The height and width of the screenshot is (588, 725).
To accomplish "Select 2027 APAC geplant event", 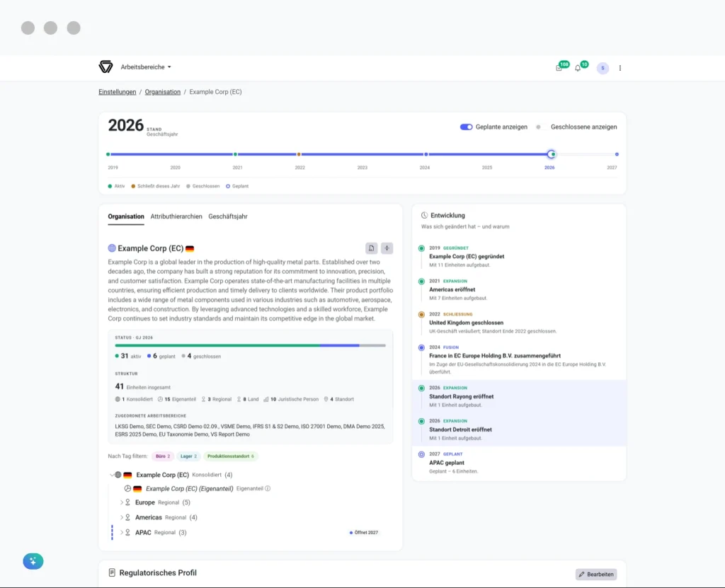I will click(x=519, y=463).
